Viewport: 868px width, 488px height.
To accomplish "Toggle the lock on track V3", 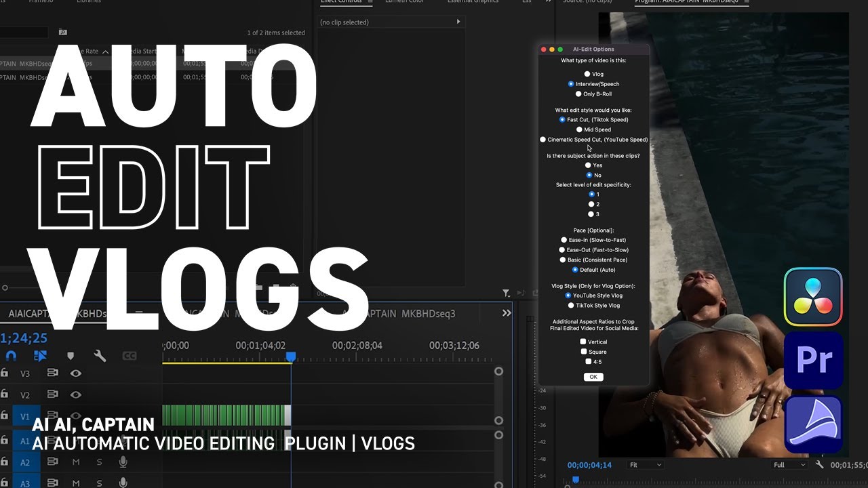I will (5, 373).
